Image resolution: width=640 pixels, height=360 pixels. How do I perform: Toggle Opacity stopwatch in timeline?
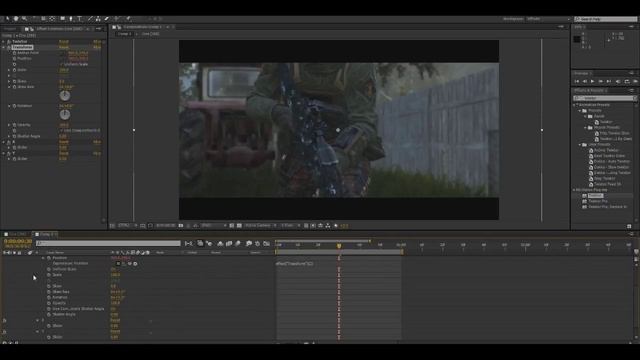(49, 303)
